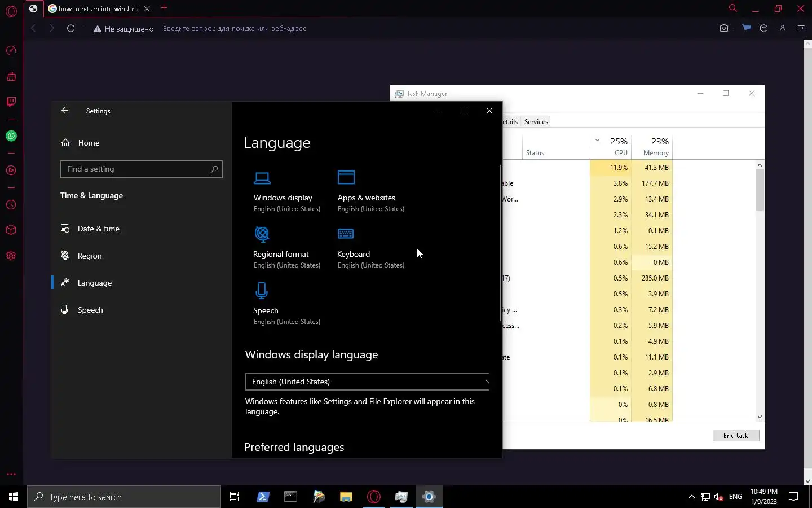Open Keyboard language tile
The image size is (812, 508).
click(x=370, y=248)
